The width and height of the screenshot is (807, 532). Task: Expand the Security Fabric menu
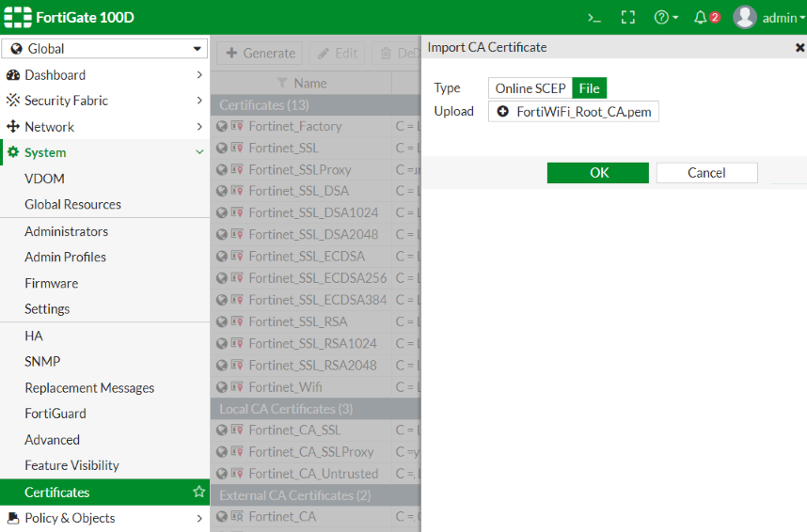coord(105,101)
